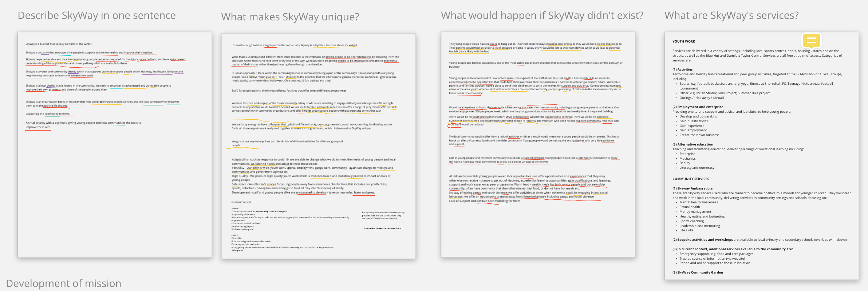Click the 'Healthy eating and budgeting' bullet
The height and width of the screenshot is (291, 868).
tap(702, 216)
